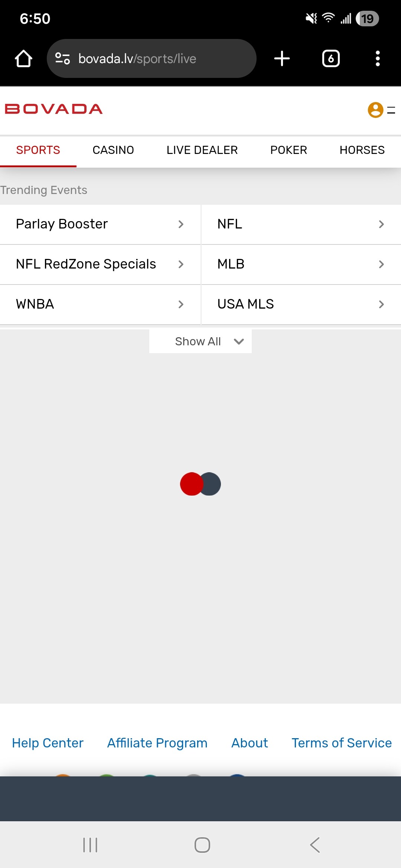401x868 pixels.
Task: Open the tab switcher showing 6 tabs
Action: pos(331,59)
